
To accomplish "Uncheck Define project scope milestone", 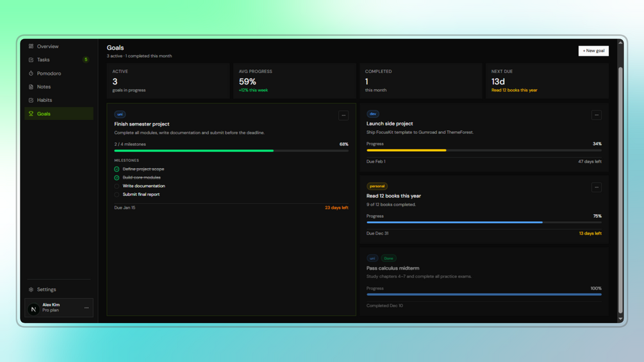I will pyautogui.click(x=117, y=169).
